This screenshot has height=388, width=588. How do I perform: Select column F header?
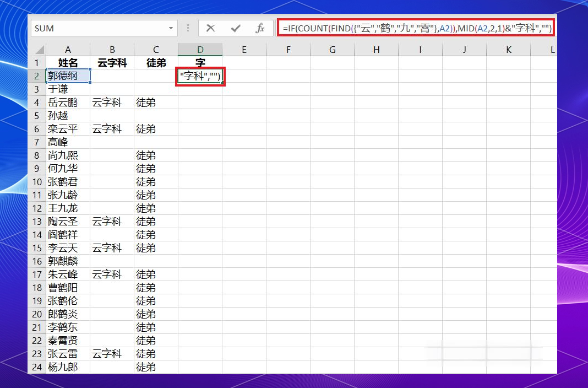(x=288, y=50)
